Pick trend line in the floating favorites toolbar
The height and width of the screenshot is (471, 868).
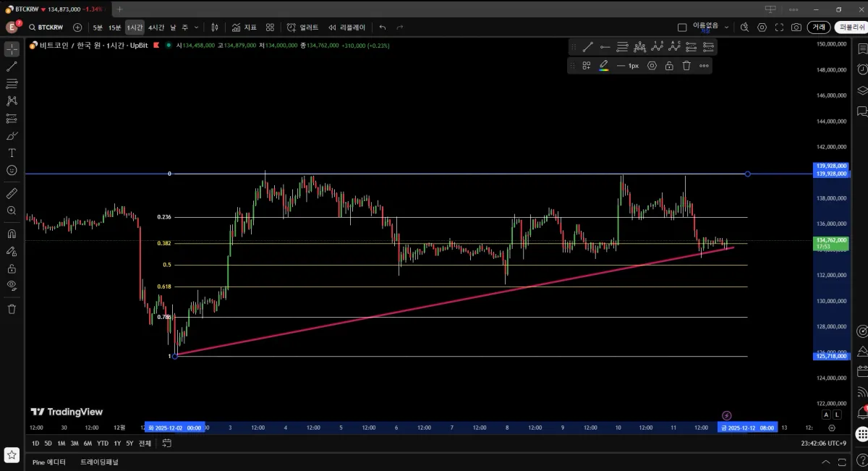click(x=587, y=47)
